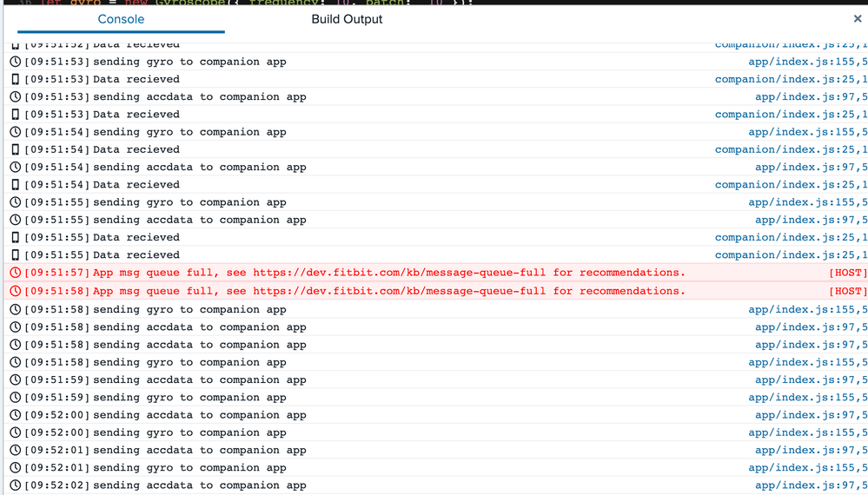The height and width of the screenshot is (495, 868).
Task: Click clock icon beside 09:51:53 sending gyro
Action: [x=15, y=62]
